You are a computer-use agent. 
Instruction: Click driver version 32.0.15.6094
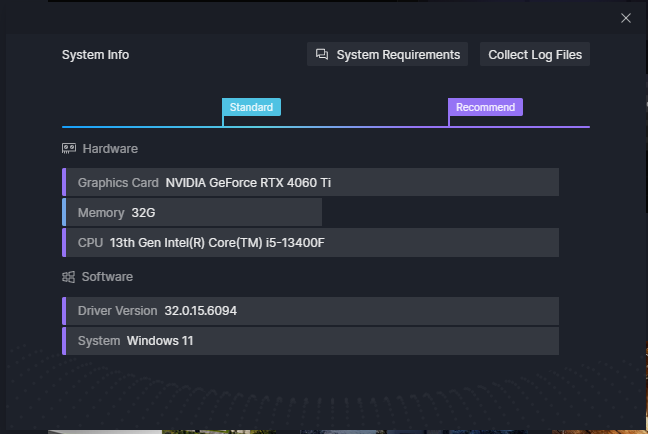201,311
